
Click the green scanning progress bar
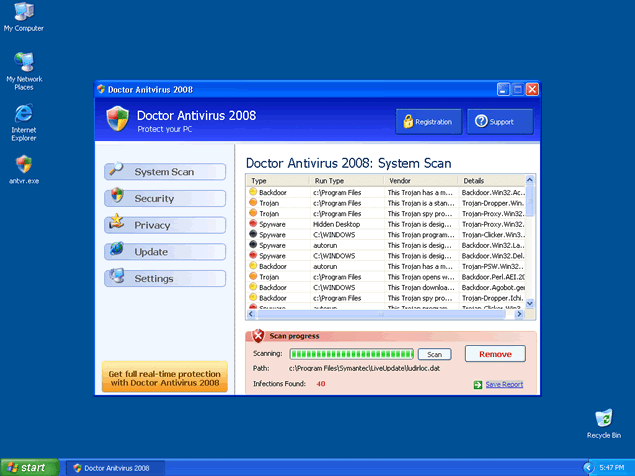pos(351,354)
